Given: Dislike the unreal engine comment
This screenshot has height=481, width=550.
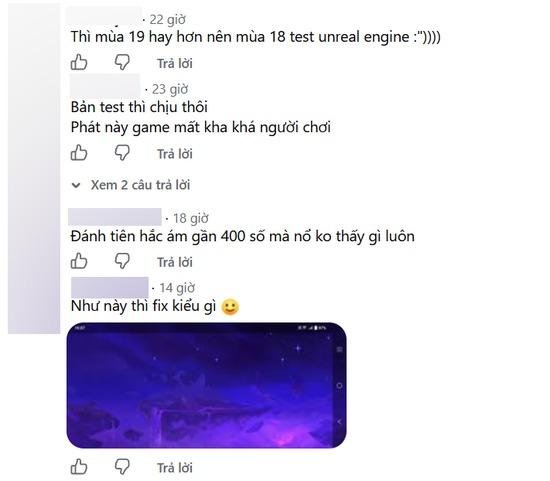Looking at the screenshot, I should pyautogui.click(x=122, y=63).
